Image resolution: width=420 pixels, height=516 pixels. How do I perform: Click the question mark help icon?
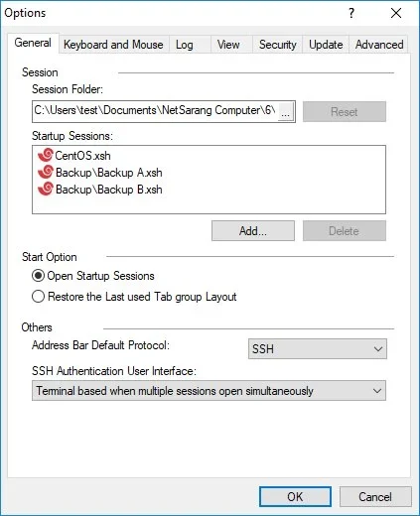pos(351,13)
